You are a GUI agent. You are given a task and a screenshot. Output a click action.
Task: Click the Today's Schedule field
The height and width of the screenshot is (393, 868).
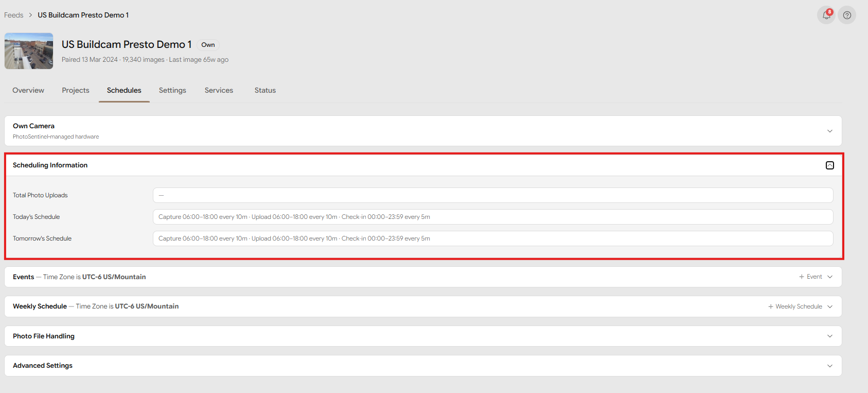[493, 217]
